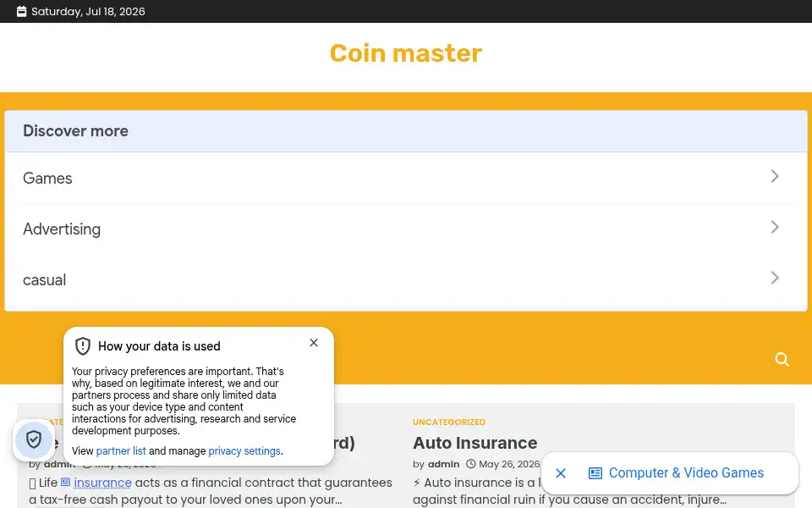Go to the Coin master site title
The height and width of the screenshot is (508, 812).
[x=406, y=52]
